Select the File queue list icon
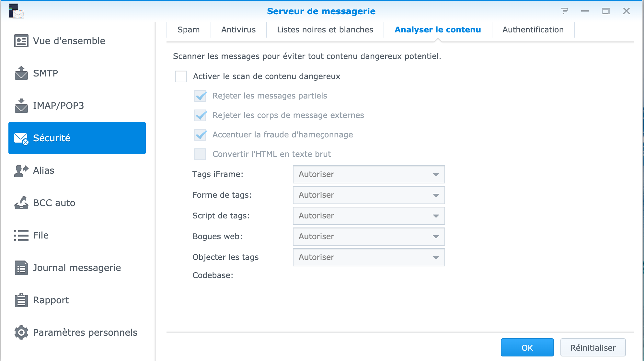This screenshot has width=644, height=361. pos(21,235)
